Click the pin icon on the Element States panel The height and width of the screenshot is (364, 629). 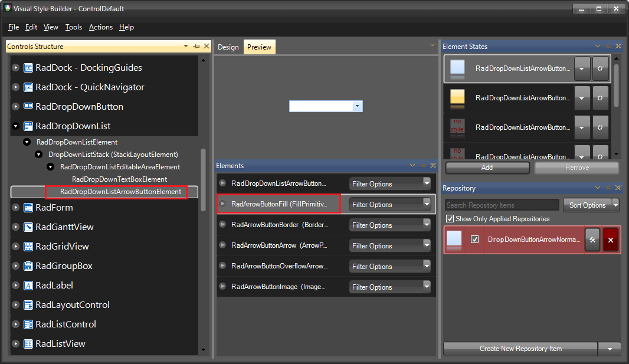point(608,46)
